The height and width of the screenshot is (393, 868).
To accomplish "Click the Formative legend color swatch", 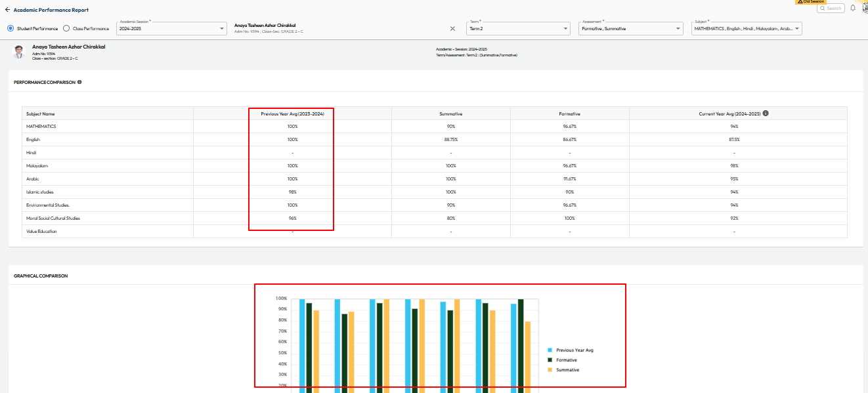I will pos(550,360).
